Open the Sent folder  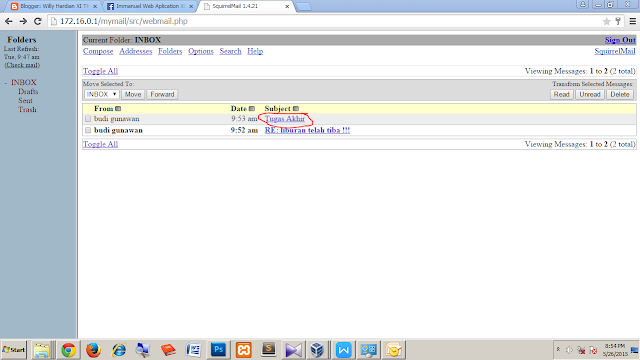point(25,100)
